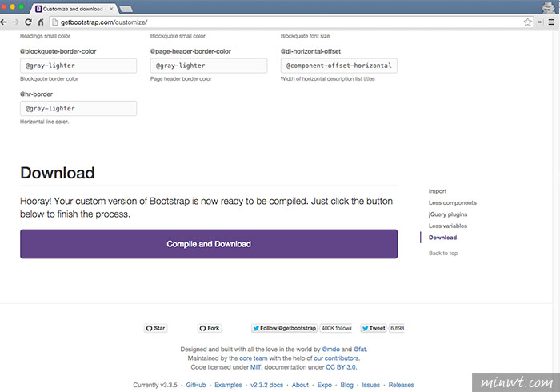
Task: Select the Customize and download tab
Action: coord(74,9)
